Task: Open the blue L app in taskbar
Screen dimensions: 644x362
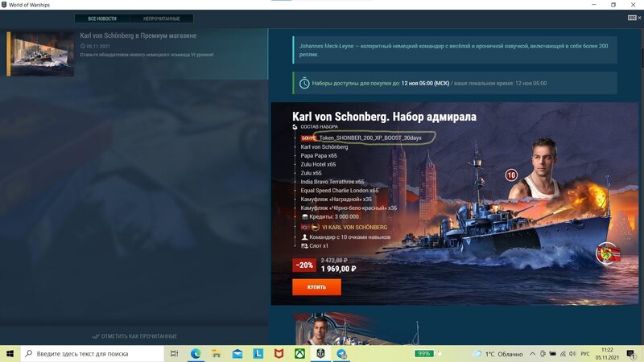Action: [x=258, y=353]
